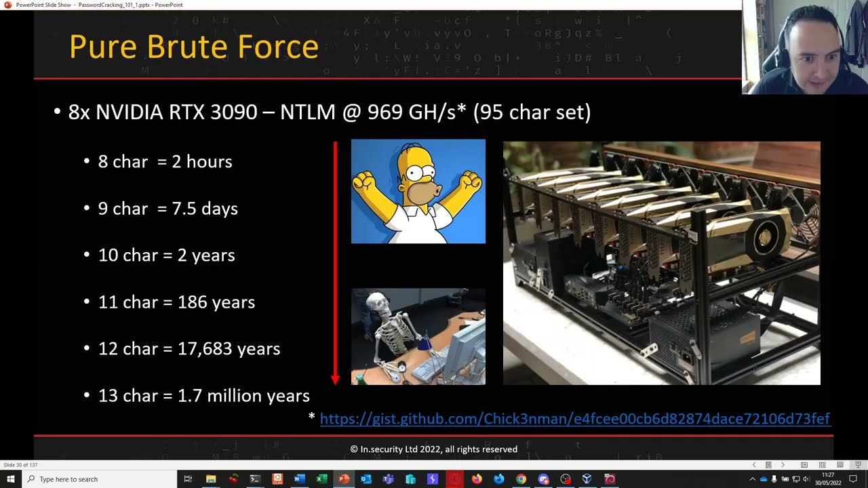The image size is (868, 488).
Task: Show hidden system tray icons
Action: [752, 479]
